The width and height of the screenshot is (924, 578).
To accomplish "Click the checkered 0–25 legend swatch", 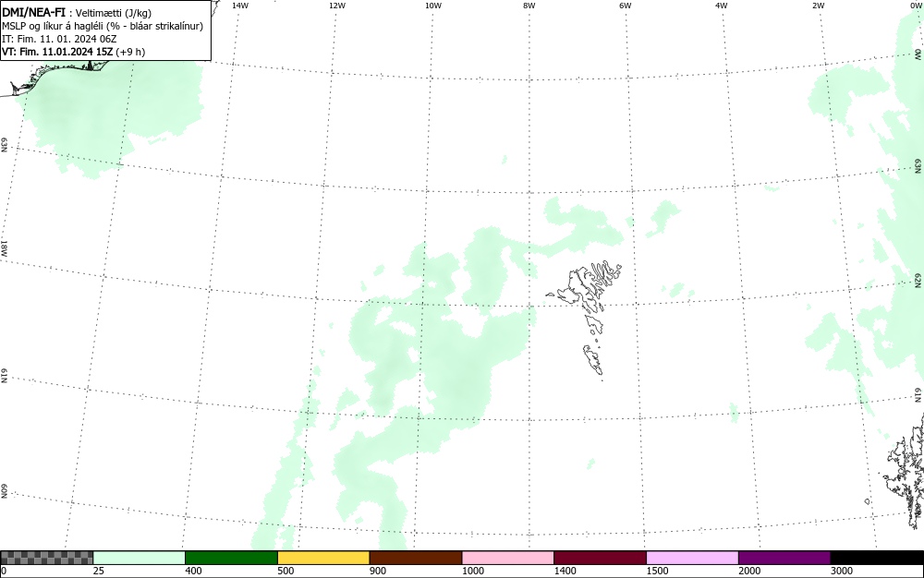I will pos(46,558).
